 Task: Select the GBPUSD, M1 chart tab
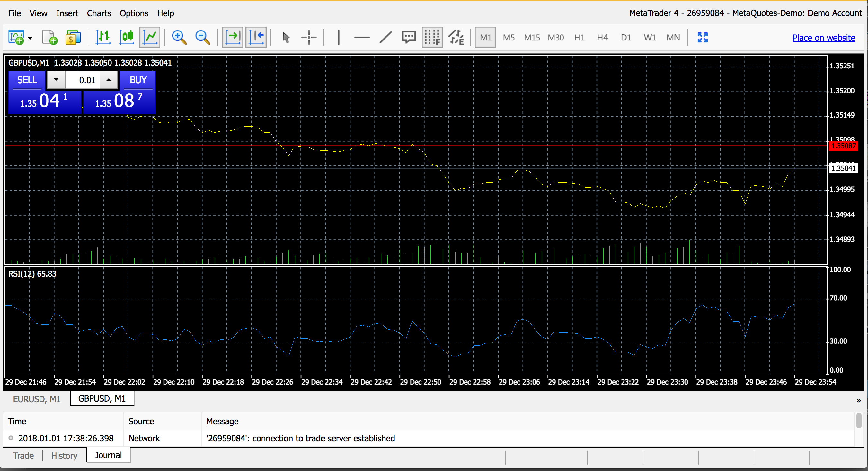point(102,399)
